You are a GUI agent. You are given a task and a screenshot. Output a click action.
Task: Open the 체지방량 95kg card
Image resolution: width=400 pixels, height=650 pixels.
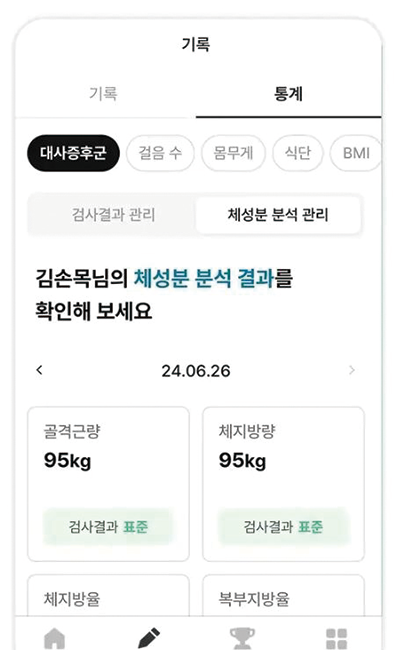click(x=284, y=484)
